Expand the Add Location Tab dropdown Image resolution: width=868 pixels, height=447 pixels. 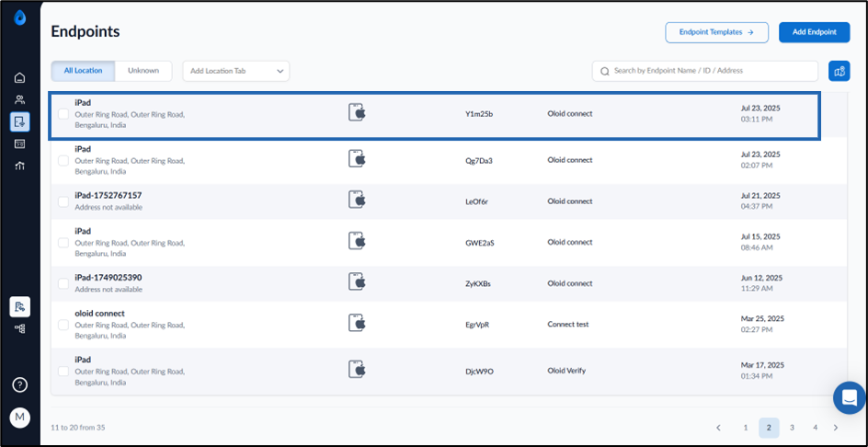(236, 71)
